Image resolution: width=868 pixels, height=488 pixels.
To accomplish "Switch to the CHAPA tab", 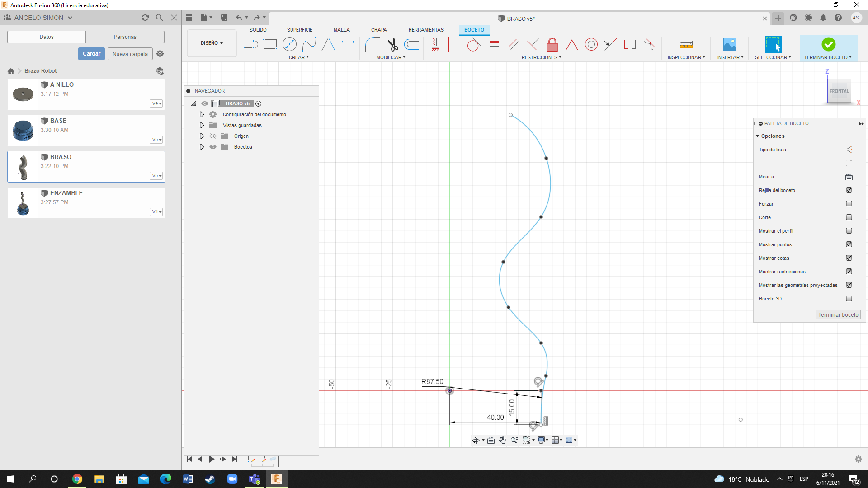I will (x=379, y=30).
